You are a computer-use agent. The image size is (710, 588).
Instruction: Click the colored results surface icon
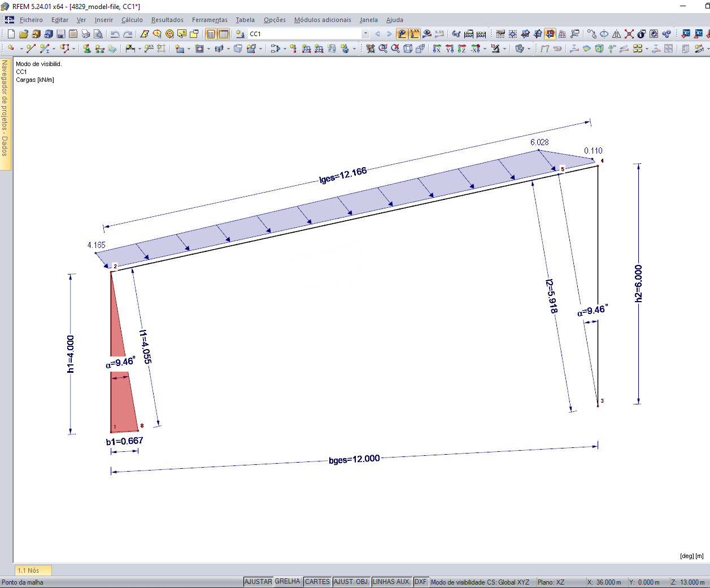point(587,49)
